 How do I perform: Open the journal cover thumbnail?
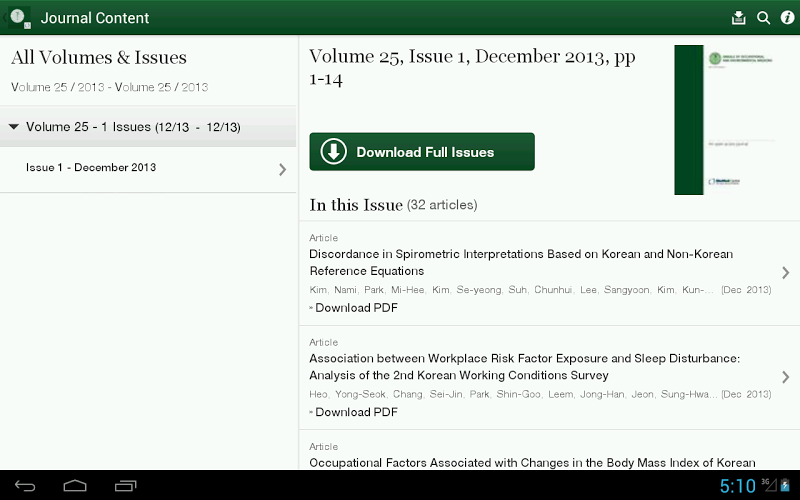point(726,119)
